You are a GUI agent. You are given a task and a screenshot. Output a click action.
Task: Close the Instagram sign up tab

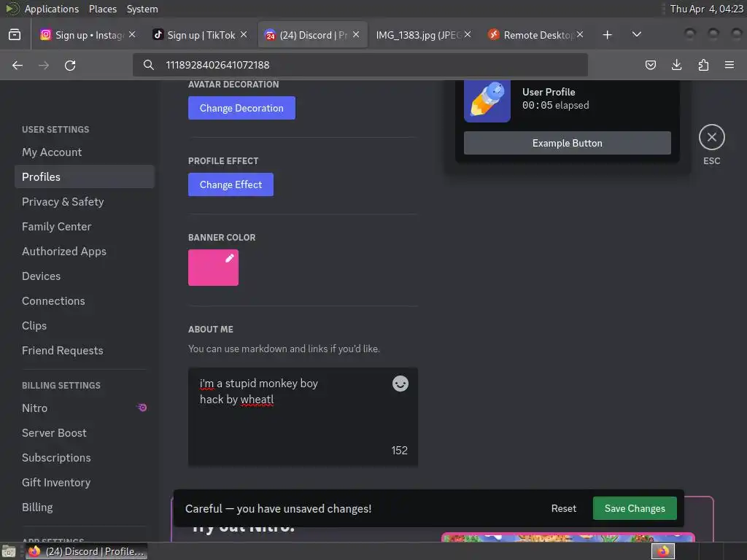(x=133, y=35)
